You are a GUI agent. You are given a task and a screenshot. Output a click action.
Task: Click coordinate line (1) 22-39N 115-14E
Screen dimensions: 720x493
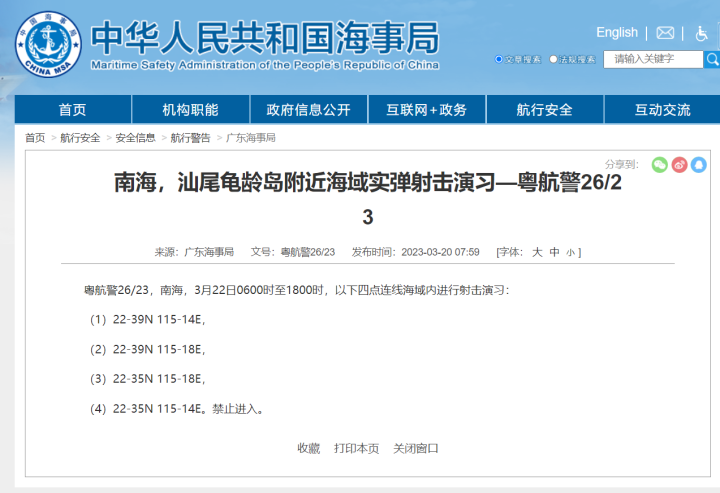click(147, 319)
